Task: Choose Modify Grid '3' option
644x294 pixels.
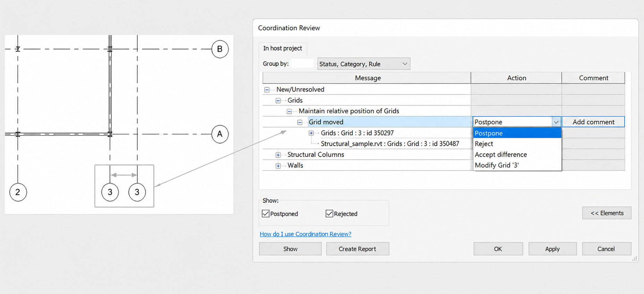Action: [x=517, y=165]
